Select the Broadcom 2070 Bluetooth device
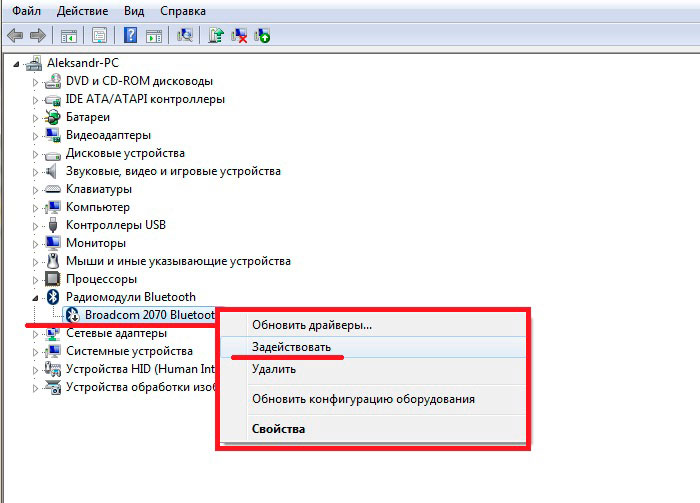Viewport: 700px width, 503px height. 149,315
